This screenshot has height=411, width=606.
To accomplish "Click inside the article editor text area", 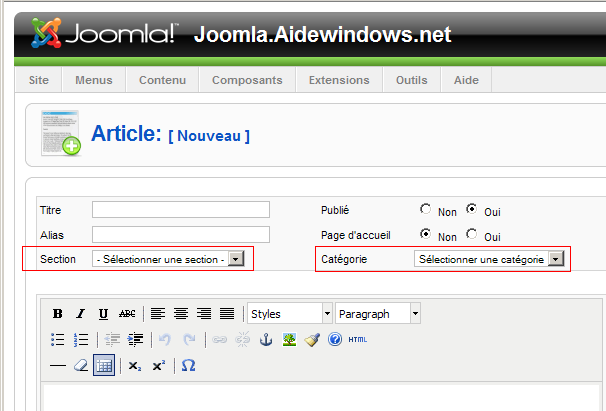I will point(321,397).
